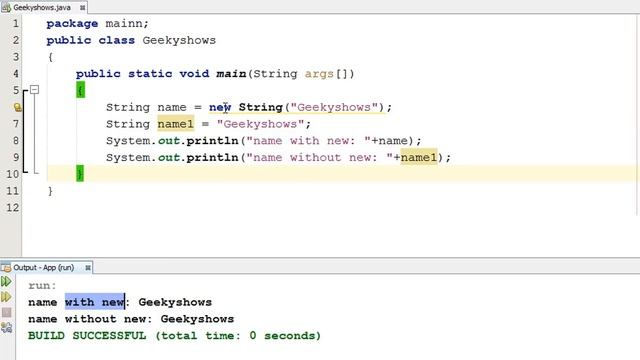640x360 pixels.
Task: Collapse the main method code fold
Action: click(35, 89)
